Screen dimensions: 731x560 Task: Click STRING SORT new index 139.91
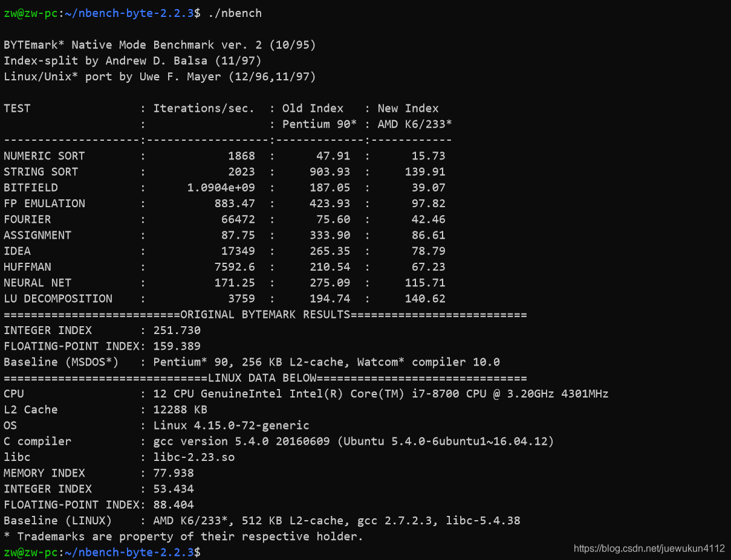pos(425,172)
